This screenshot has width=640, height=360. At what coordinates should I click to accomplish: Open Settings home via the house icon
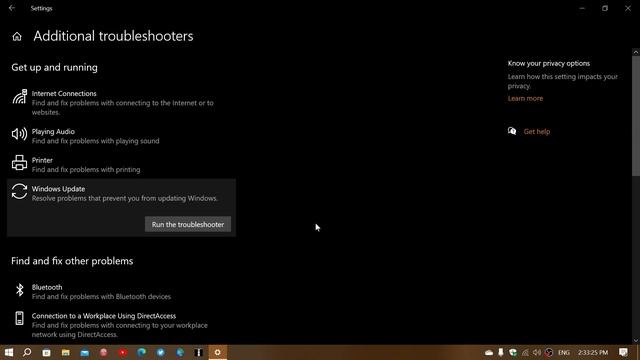(x=17, y=37)
